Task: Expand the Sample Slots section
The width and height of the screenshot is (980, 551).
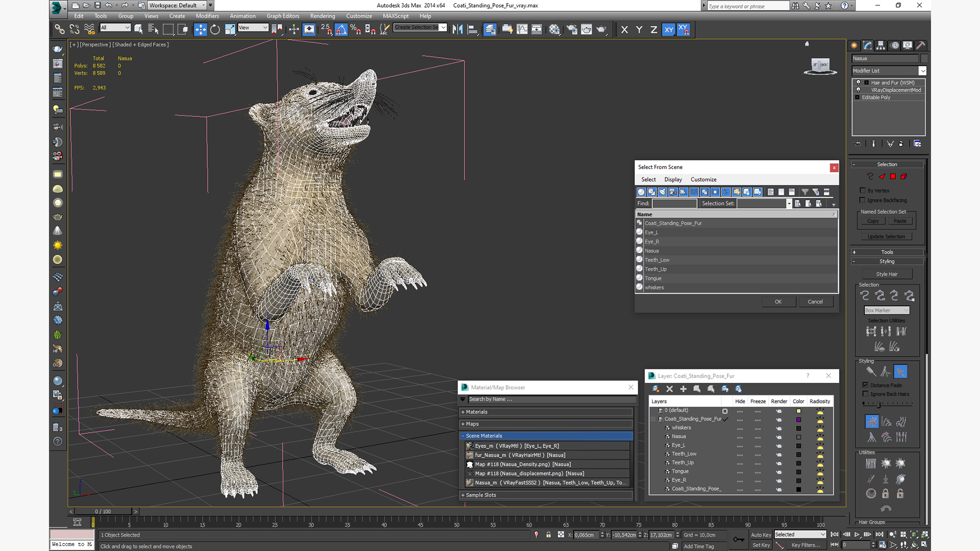Action: (480, 495)
